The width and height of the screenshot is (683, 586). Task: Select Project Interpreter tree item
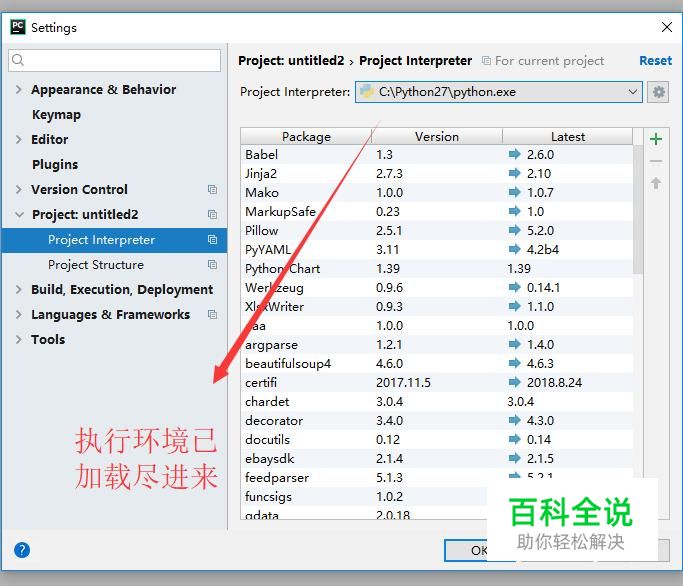pos(114,240)
